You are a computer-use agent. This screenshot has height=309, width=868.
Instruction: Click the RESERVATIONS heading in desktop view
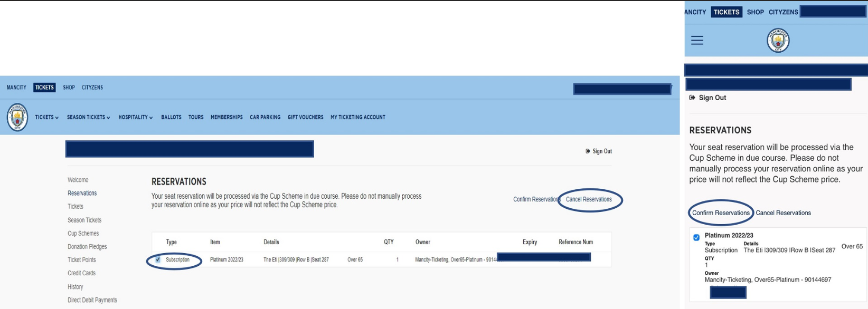[179, 182]
